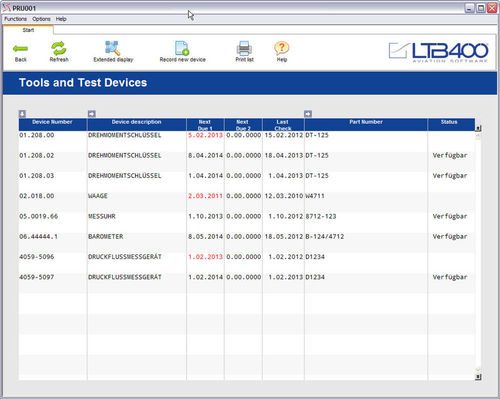500x399 pixels.
Task: Click the PRU001 window title icon
Action: (x=7, y=8)
